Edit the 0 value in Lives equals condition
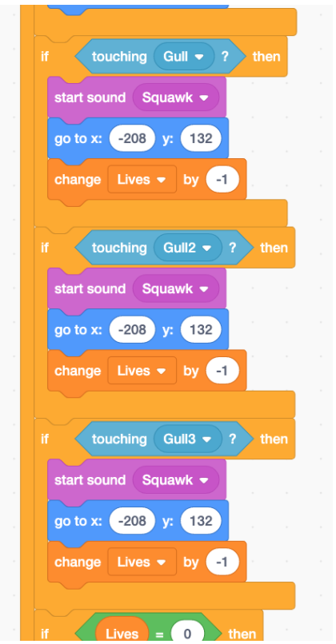Viewport: 336px width, 644px height. [x=187, y=634]
